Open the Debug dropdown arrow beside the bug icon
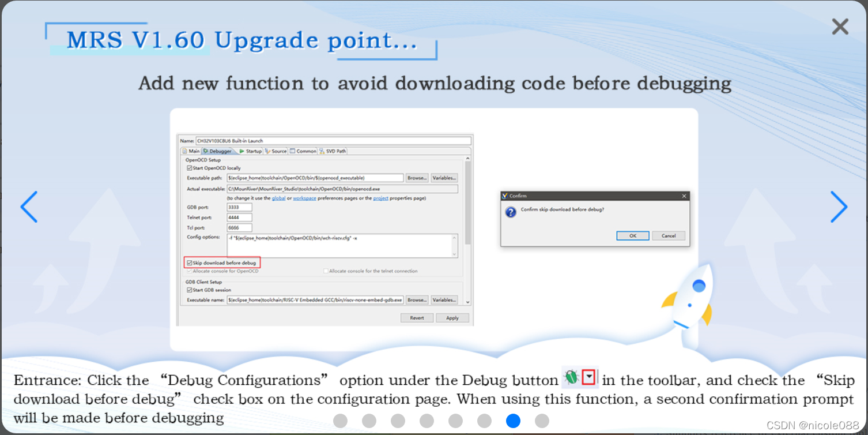Image resolution: width=868 pixels, height=435 pixels. pyautogui.click(x=589, y=377)
